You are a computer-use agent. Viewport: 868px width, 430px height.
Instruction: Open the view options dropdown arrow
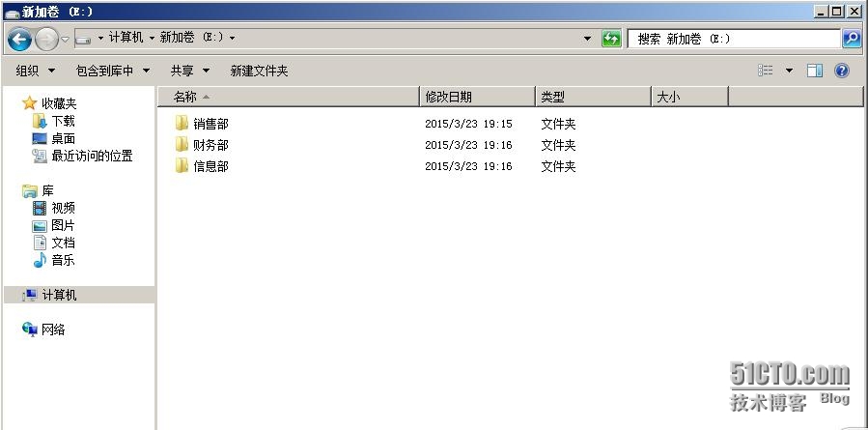click(788, 71)
